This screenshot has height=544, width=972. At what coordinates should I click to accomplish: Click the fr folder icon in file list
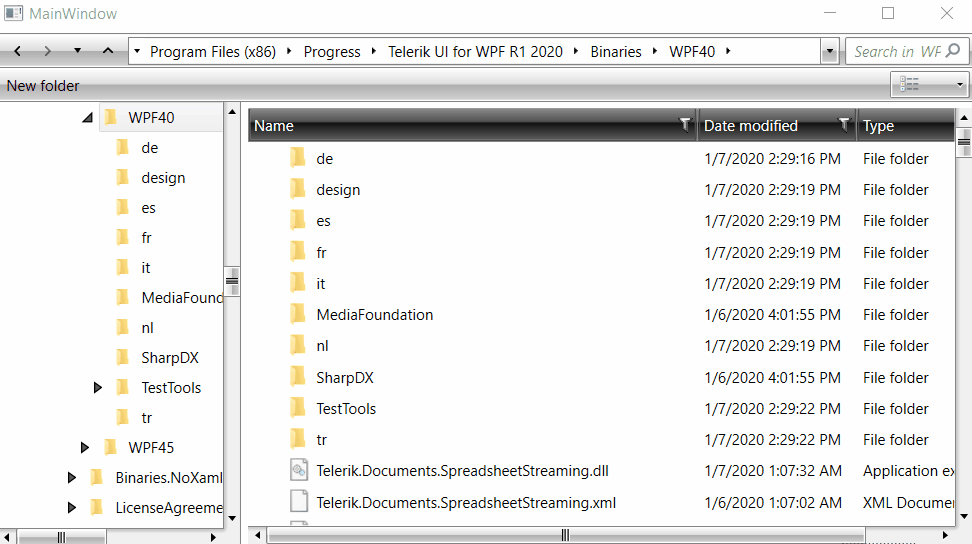pyautogui.click(x=298, y=252)
